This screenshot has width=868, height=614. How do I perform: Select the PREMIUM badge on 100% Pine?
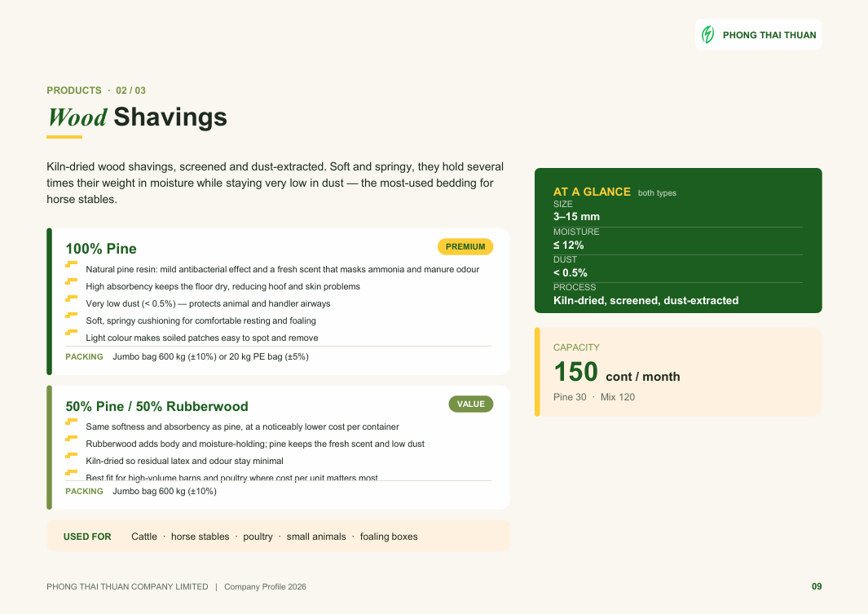pos(465,247)
